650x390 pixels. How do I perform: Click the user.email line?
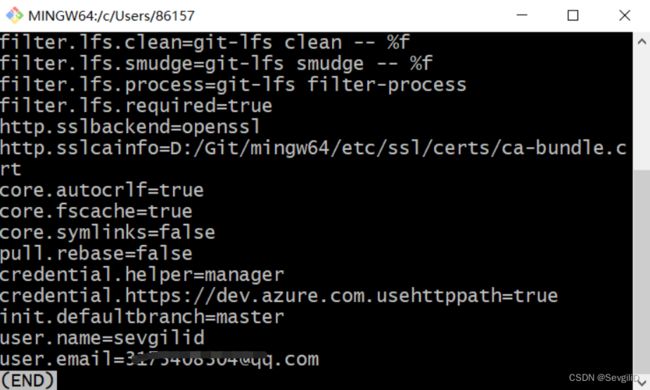(160, 359)
